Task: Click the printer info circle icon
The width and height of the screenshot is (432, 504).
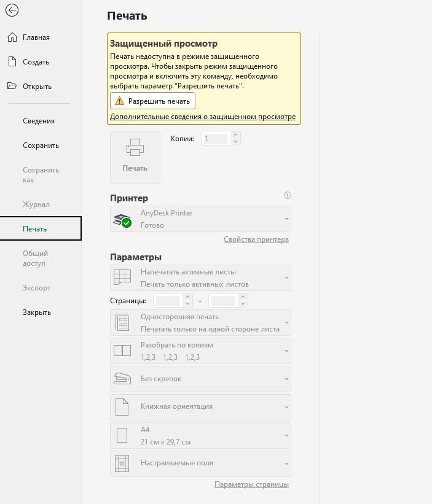Action: pos(287,195)
